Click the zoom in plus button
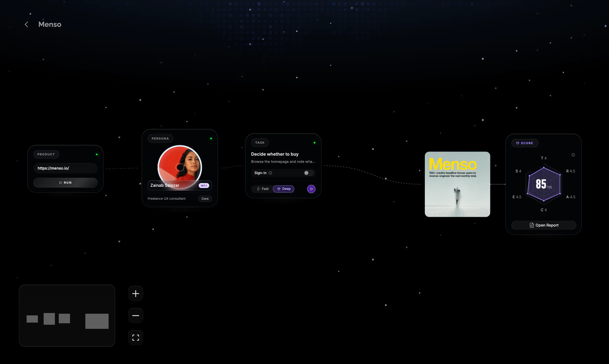 135,293
